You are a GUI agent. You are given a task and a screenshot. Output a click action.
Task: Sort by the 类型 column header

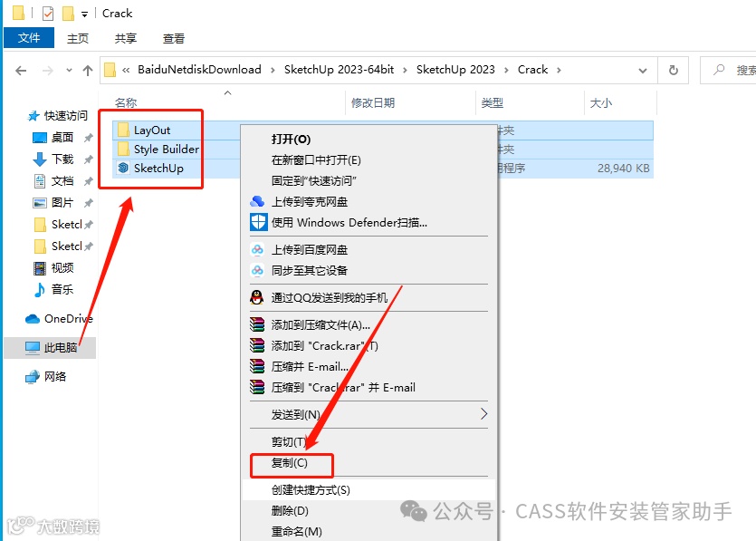[493, 102]
